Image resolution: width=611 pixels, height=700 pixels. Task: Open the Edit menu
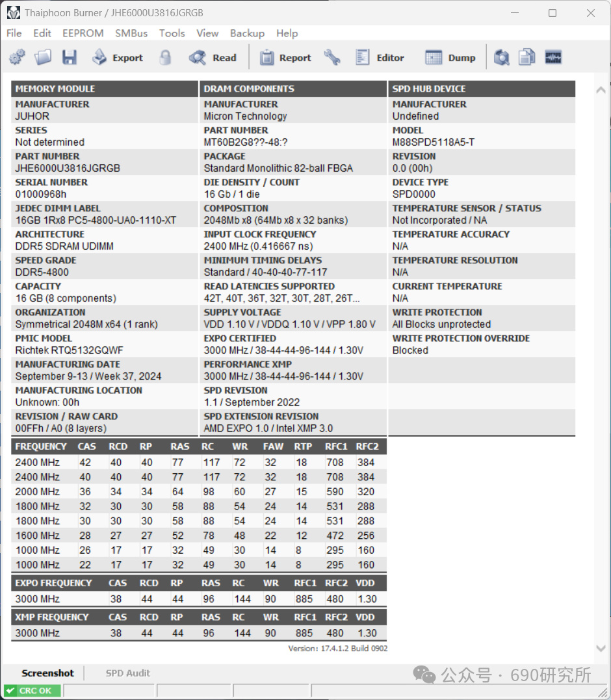pos(42,33)
